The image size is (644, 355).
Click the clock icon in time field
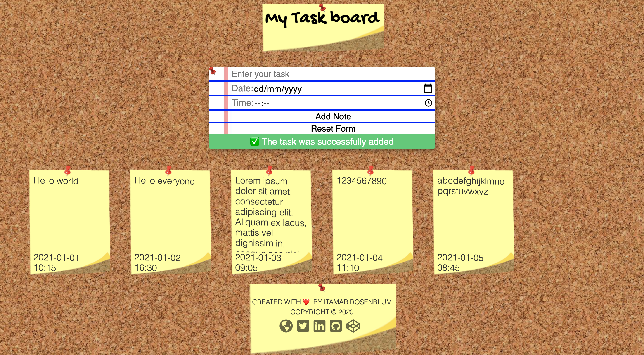coord(429,103)
